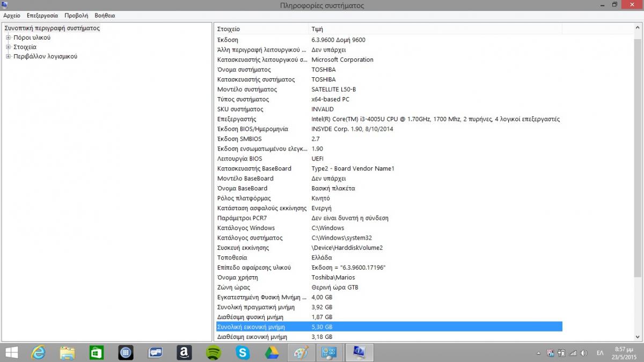Open the Προβολή menu
Viewport: 644px width, 362px height.
tap(76, 16)
